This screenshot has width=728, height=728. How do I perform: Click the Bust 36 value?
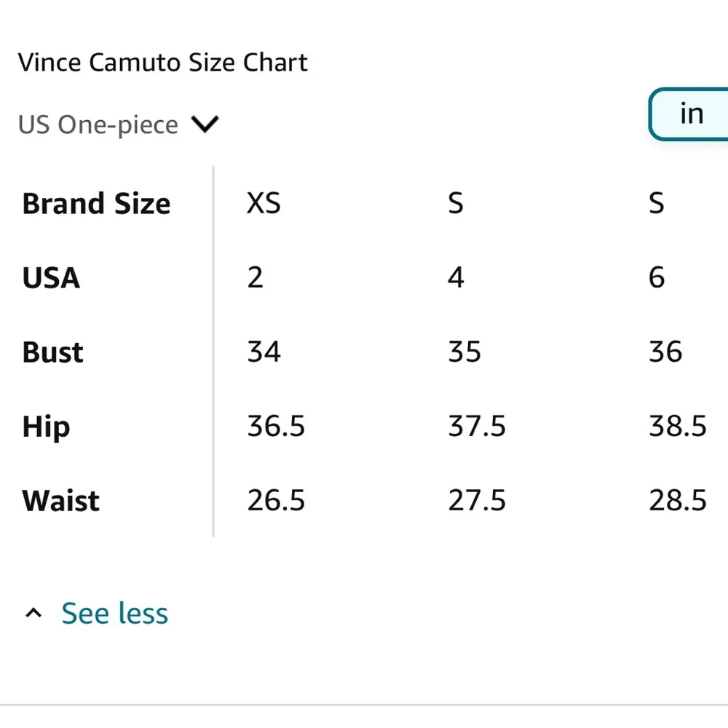coord(665,352)
